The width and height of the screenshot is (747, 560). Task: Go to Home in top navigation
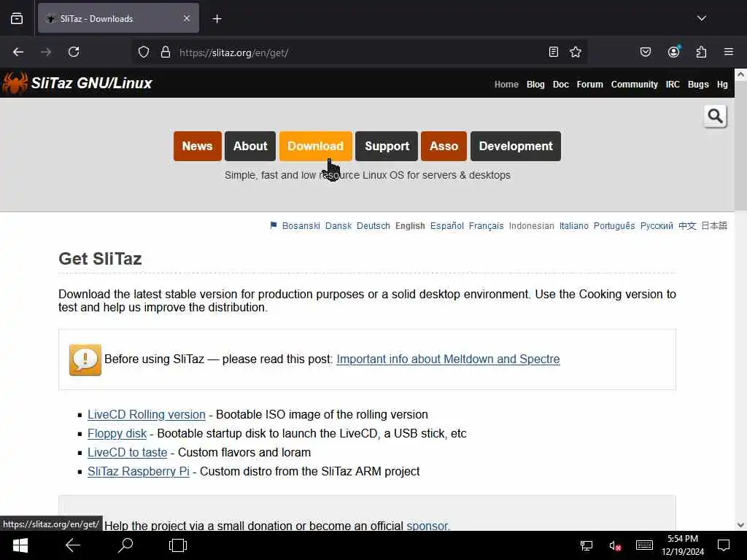[x=506, y=85]
